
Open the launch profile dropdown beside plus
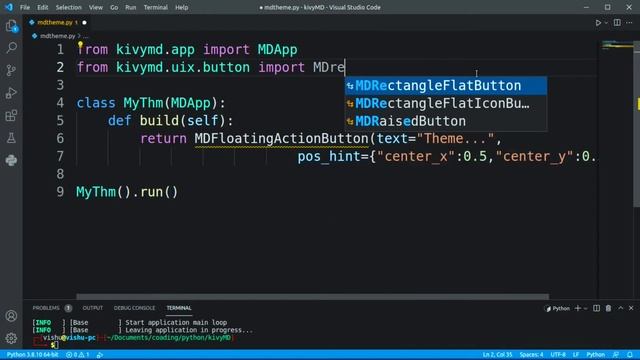586,309
